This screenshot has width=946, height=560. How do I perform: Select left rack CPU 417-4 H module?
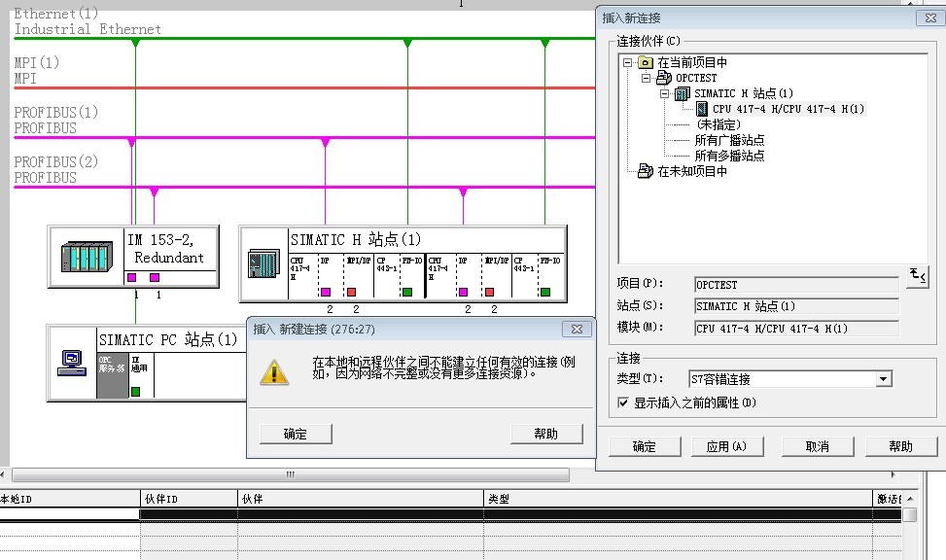[x=303, y=276]
